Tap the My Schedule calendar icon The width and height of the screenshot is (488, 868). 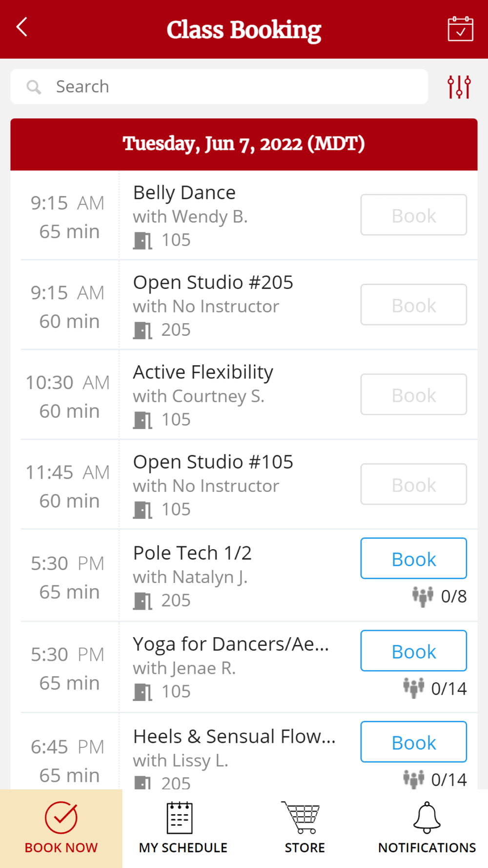(180, 818)
